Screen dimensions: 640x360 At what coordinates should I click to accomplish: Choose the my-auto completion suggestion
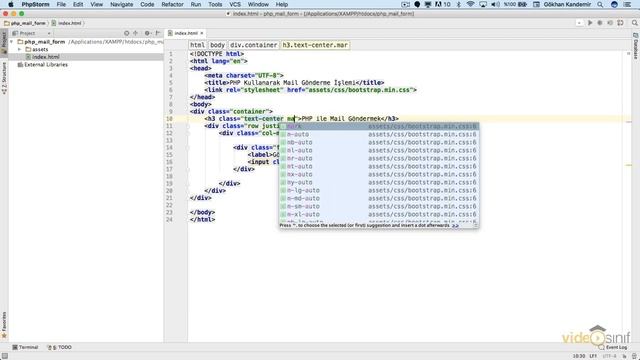click(x=379, y=182)
